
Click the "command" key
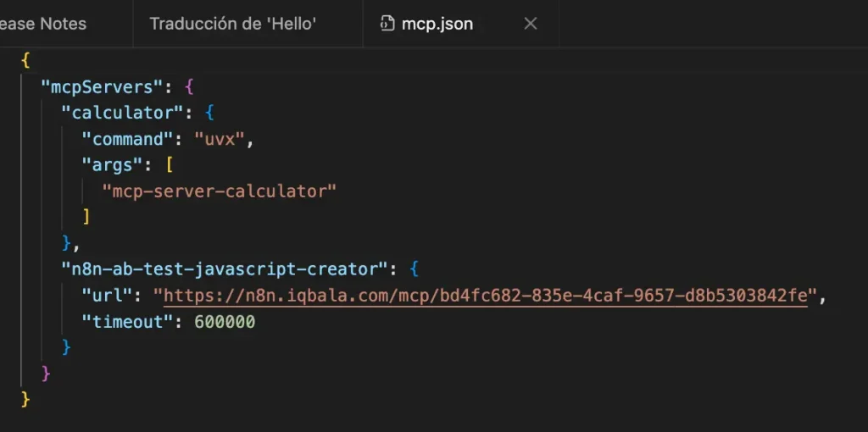[128, 139]
